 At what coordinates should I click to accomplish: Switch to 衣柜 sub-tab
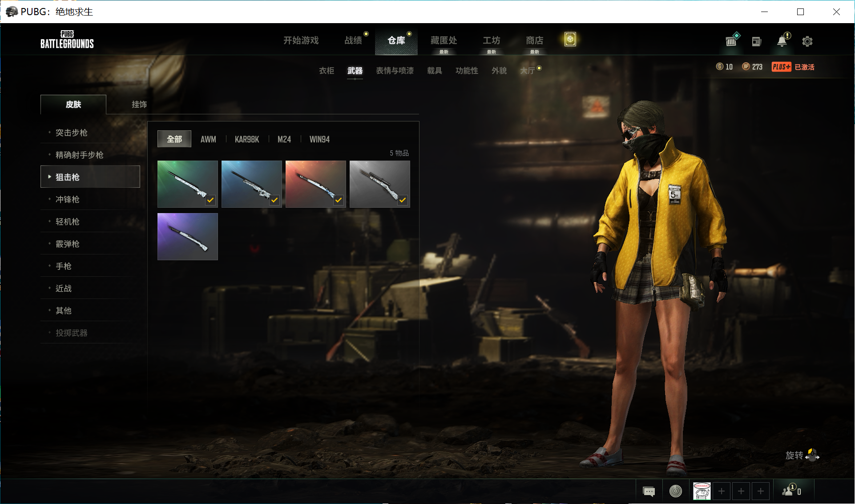[327, 71]
